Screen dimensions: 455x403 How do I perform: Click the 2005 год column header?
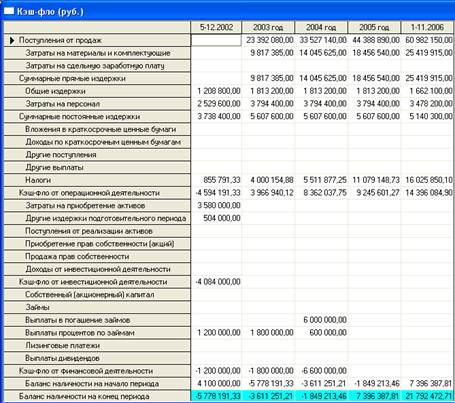tap(374, 27)
